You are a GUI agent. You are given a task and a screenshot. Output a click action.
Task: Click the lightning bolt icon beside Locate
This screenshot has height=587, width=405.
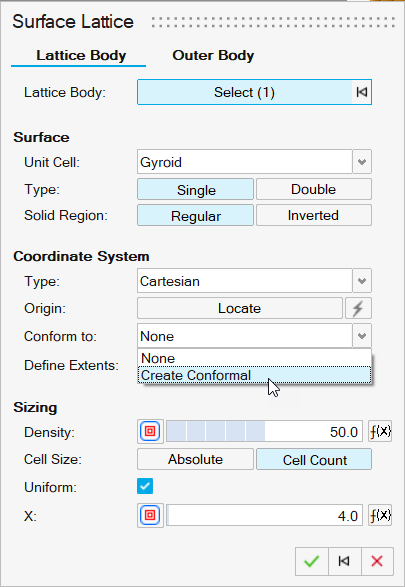click(x=358, y=308)
